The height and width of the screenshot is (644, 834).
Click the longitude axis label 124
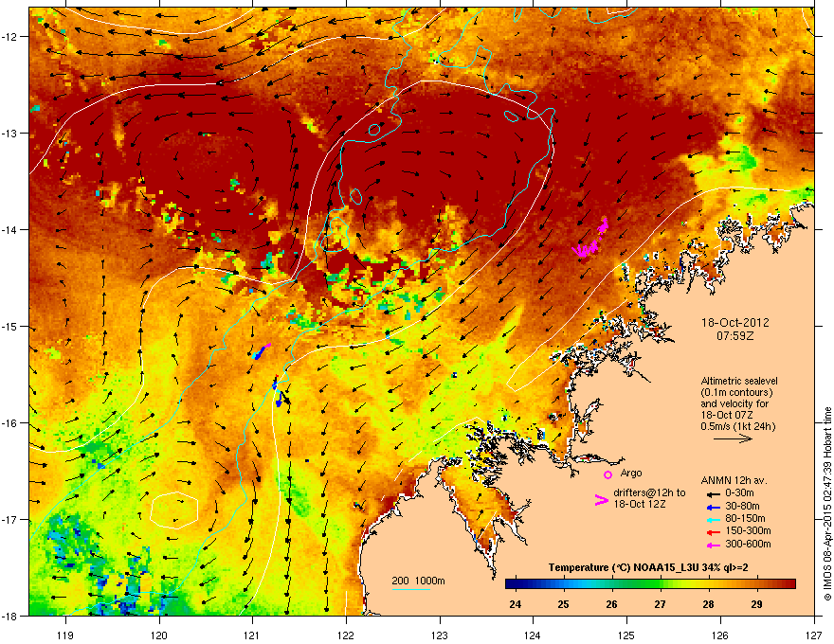[x=533, y=635]
